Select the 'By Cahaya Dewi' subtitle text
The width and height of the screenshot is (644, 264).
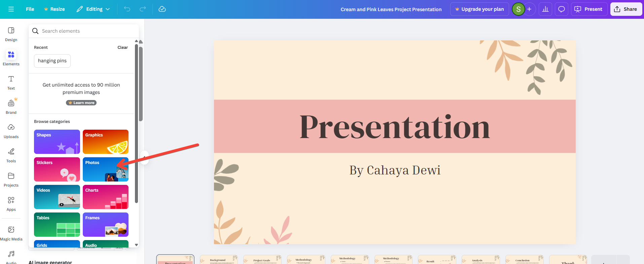(395, 170)
